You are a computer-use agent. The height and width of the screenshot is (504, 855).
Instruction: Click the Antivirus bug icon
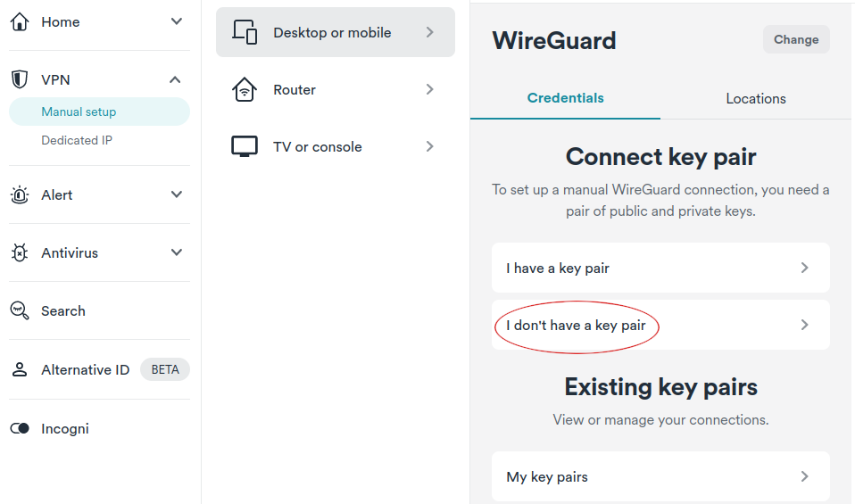pos(20,252)
